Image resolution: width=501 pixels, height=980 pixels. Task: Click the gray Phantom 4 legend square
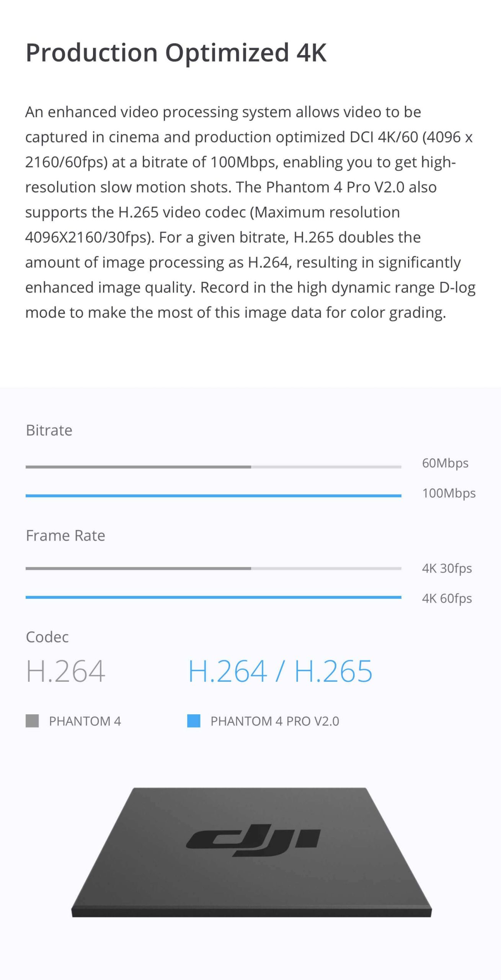32,721
